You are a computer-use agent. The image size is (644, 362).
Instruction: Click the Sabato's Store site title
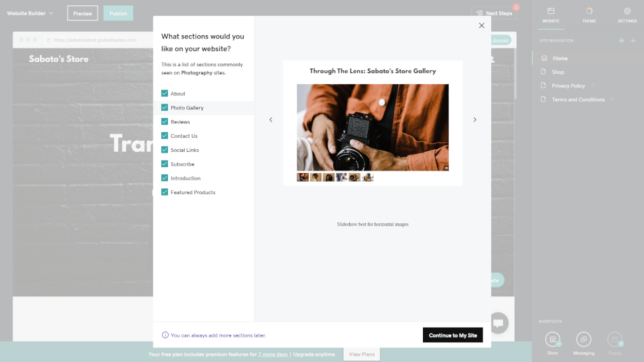[58, 59]
